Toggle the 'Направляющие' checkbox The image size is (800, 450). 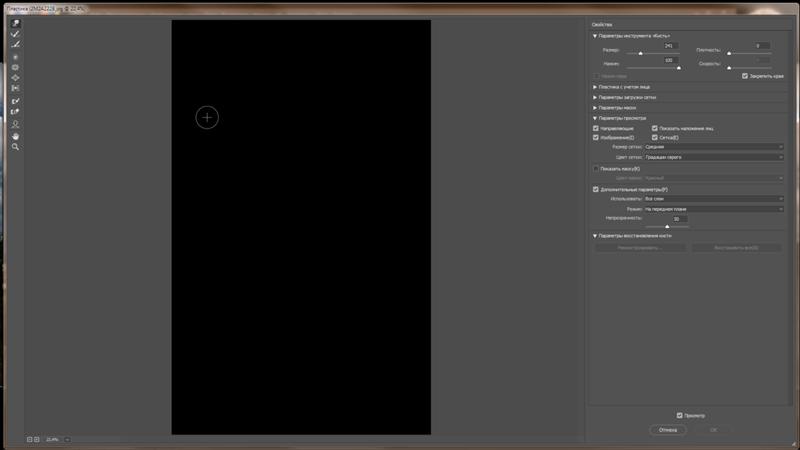595,129
